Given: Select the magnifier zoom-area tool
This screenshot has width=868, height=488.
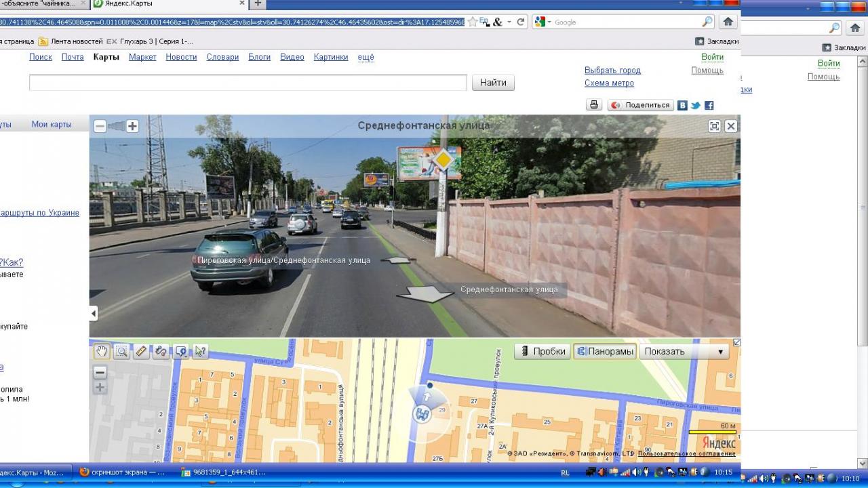Looking at the screenshot, I should click(121, 351).
